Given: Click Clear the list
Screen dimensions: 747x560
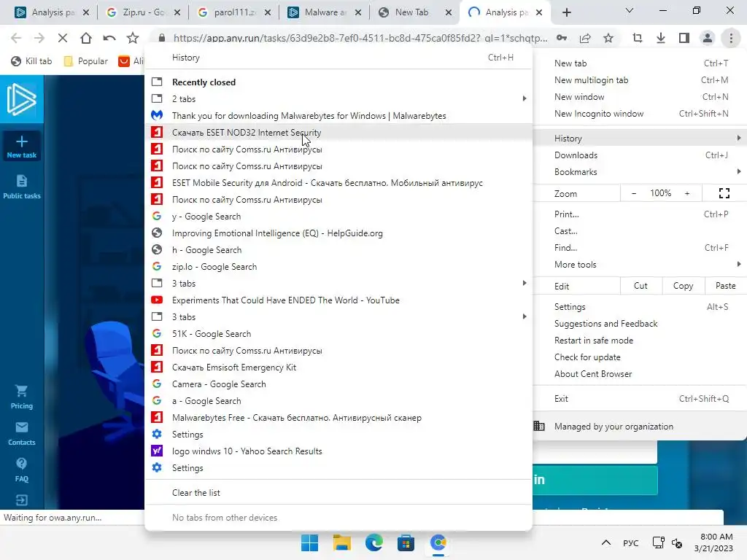Looking at the screenshot, I should (x=338, y=493).
